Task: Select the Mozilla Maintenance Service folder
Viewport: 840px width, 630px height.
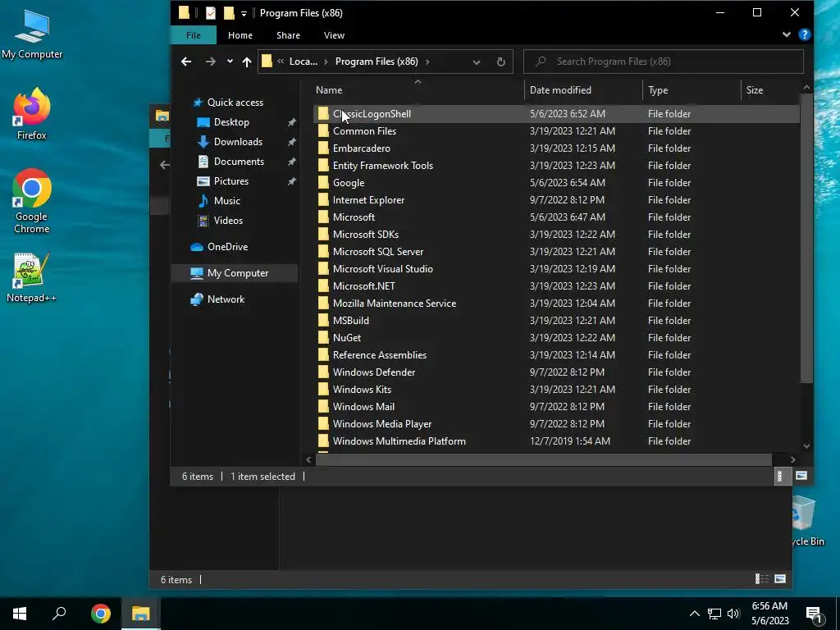Action: (555, 304)
